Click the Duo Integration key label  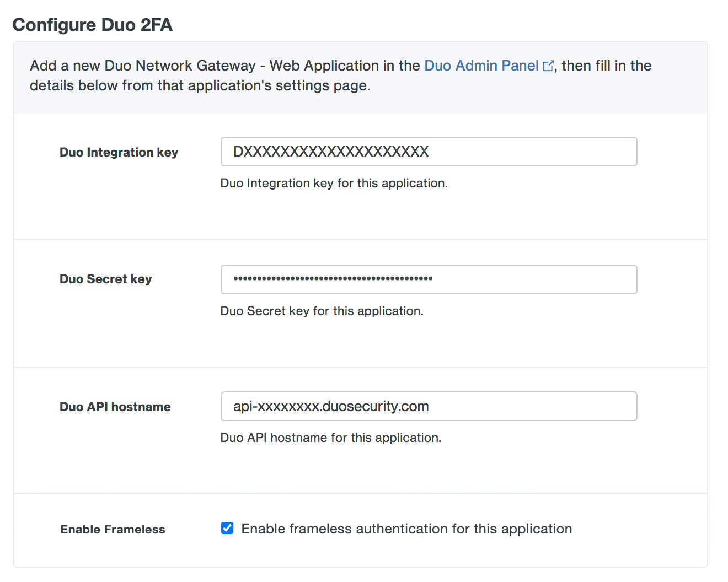click(119, 152)
